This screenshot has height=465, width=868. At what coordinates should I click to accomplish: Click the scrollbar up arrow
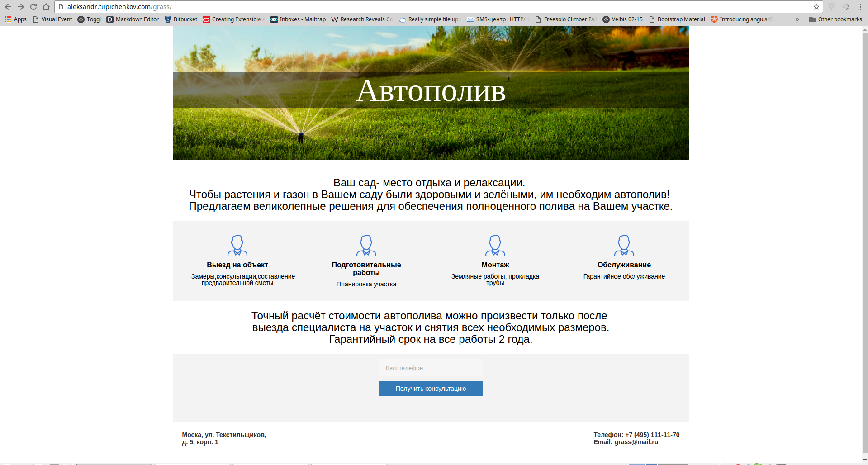click(x=864, y=29)
